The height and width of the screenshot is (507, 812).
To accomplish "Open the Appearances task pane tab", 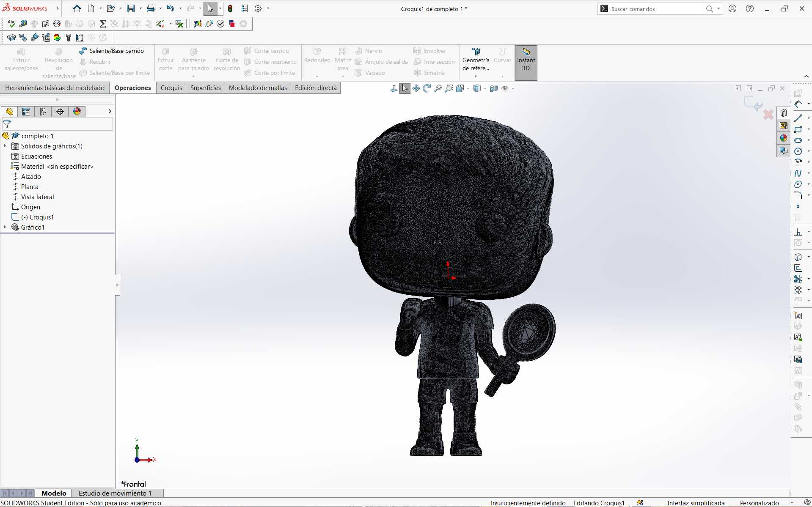I will (x=784, y=138).
